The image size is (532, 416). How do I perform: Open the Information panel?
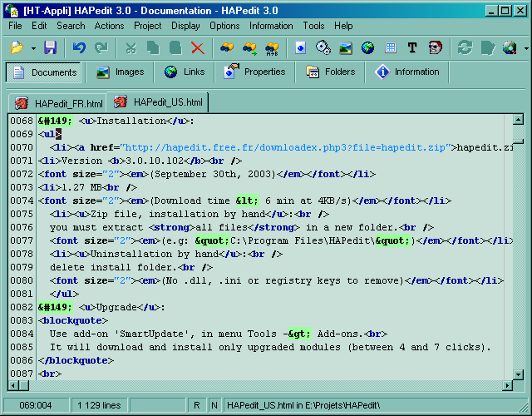point(406,72)
